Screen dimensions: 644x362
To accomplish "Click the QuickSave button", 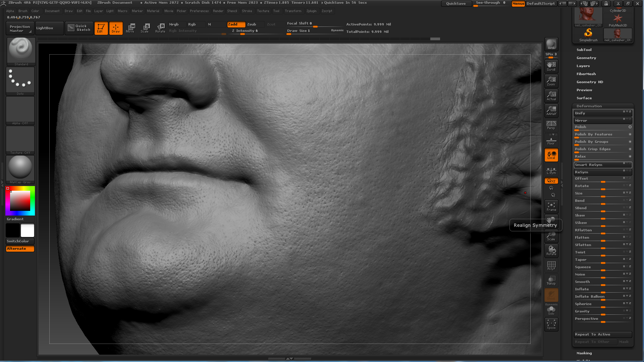I will (456, 3).
